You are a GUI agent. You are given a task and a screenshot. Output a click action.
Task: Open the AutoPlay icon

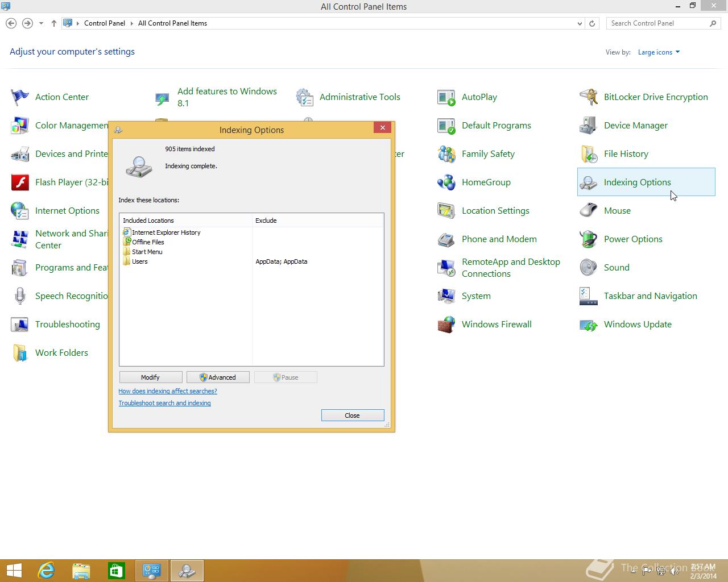(446, 97)
